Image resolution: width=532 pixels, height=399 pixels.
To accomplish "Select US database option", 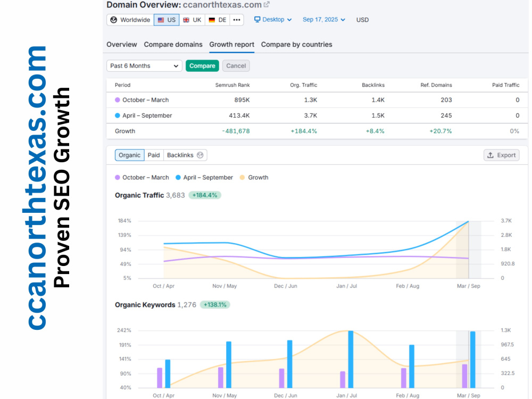I will click(167, 20).
